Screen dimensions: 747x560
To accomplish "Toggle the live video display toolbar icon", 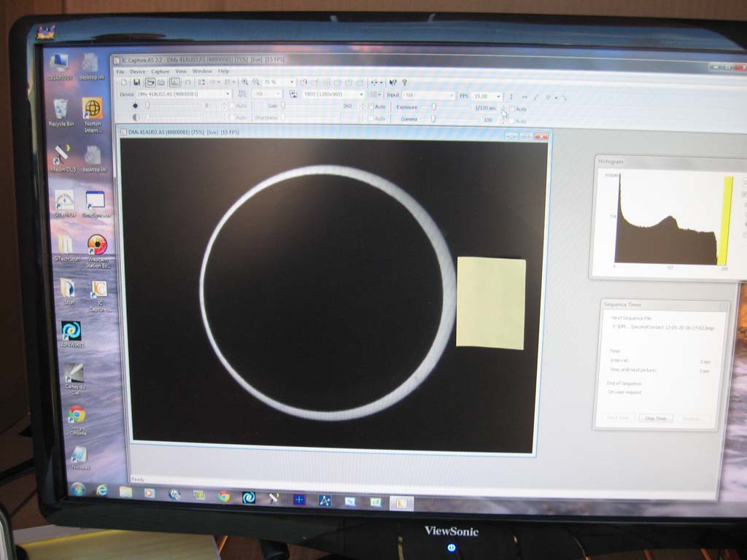I will 150,82.
